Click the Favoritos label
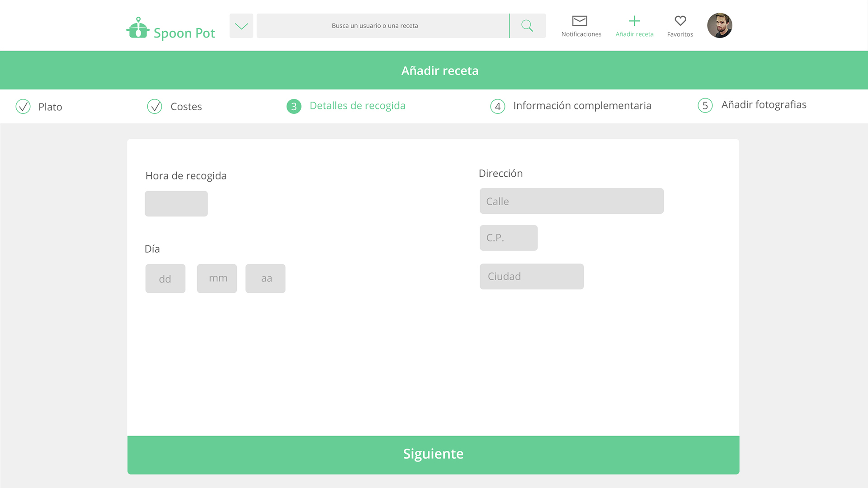868x488 pixels. (x=680, y=34)
